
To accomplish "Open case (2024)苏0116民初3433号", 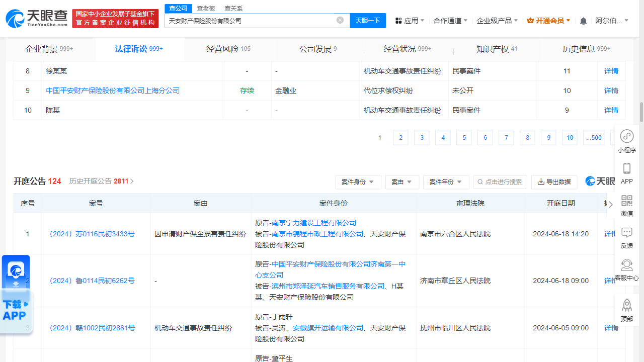I will (92, 234).
